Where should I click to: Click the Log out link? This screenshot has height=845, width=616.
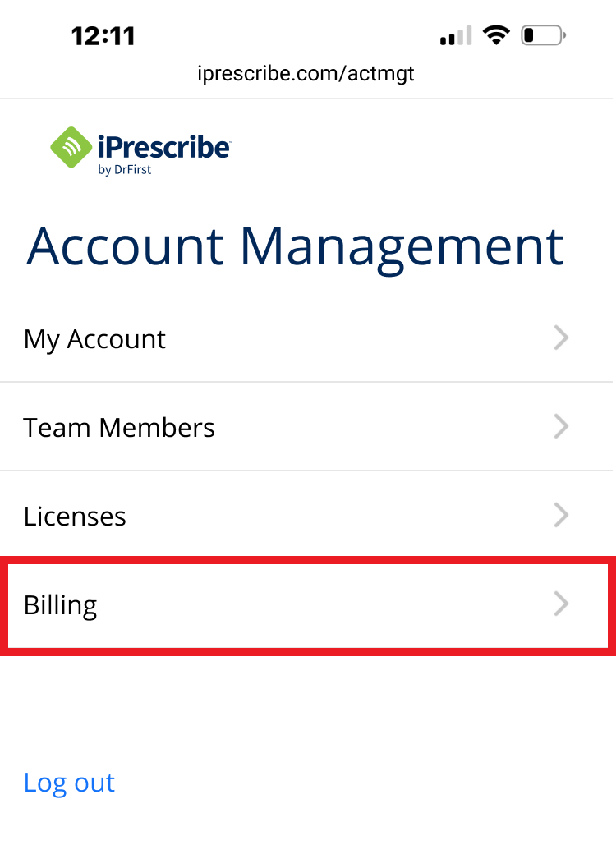click(69, 783)
